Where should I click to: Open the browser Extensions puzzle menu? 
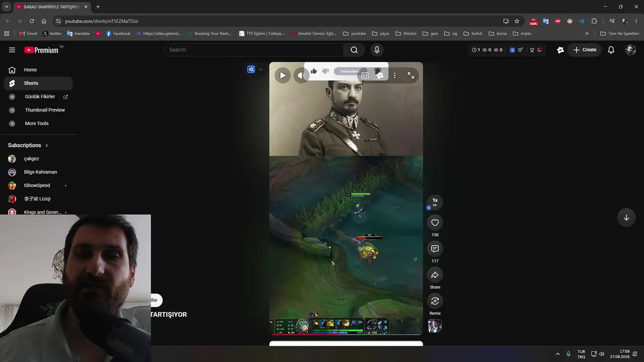[594, 21]
